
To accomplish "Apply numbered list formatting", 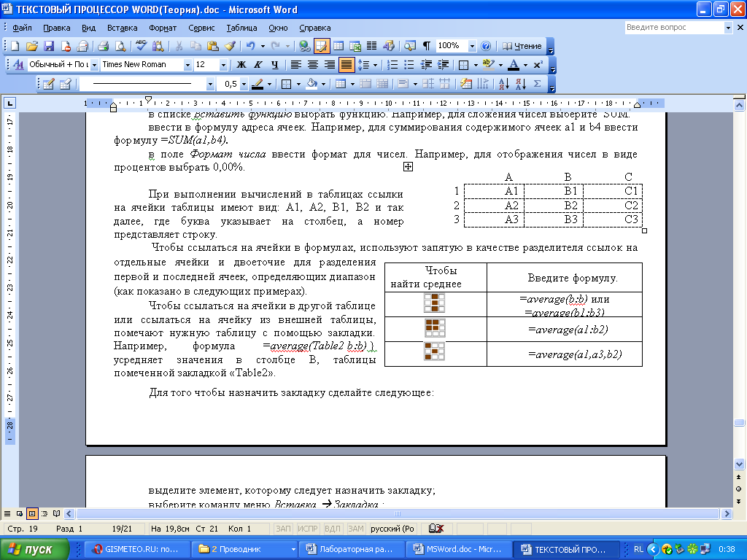I will tap(392, 64).
